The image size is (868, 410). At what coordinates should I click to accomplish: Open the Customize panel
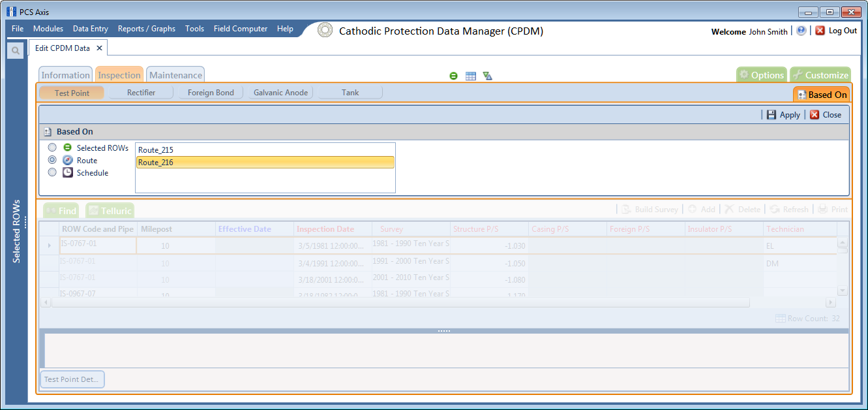[820, 75]
